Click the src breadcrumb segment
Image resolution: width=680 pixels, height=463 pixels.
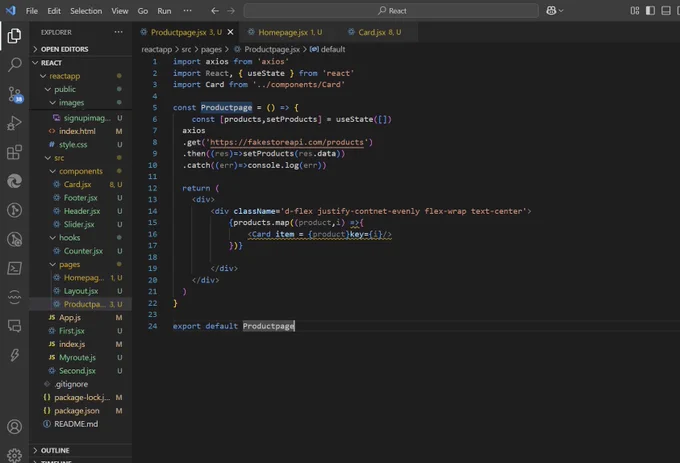(x=186, y=49)
